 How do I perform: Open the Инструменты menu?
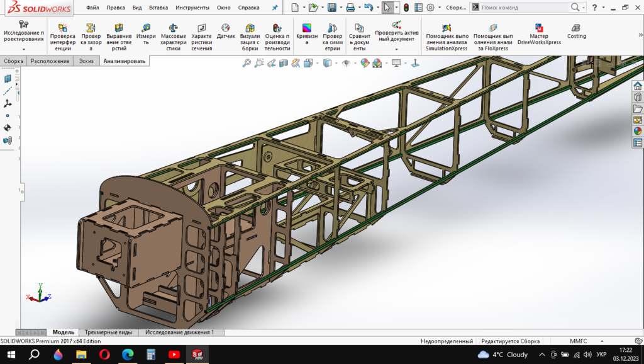(x=192, y=8)
